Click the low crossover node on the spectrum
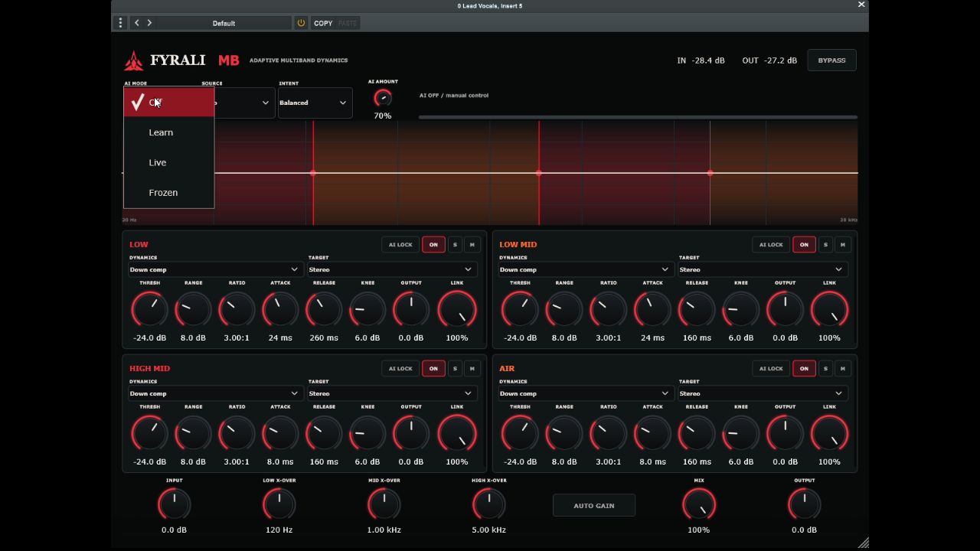This screenshot has width=980, height=551. [x=313, y=173]
